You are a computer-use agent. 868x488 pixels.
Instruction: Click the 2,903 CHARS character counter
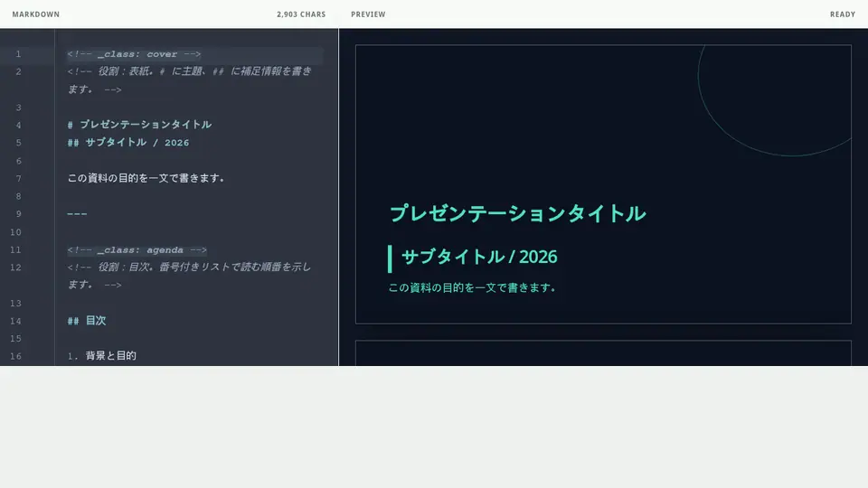(x=301, y=14)
